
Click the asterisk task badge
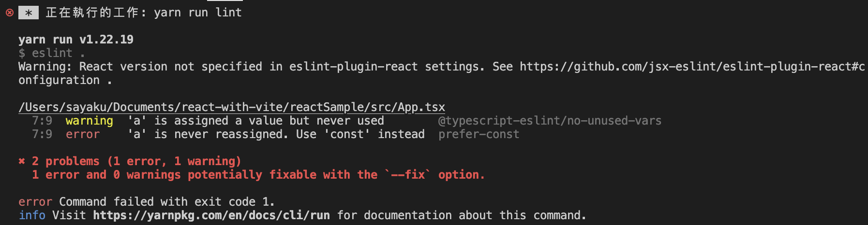pyautogui.click(x=29, y=13)
